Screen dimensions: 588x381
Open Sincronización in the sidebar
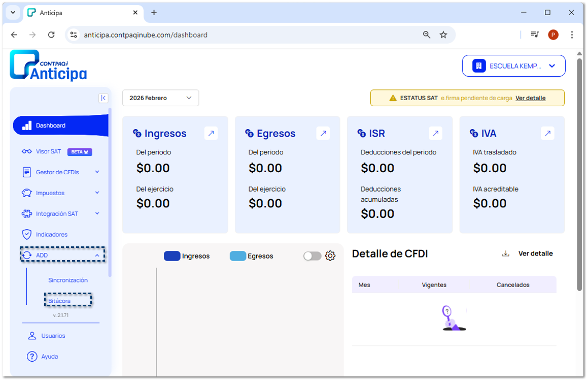point(68,280)
